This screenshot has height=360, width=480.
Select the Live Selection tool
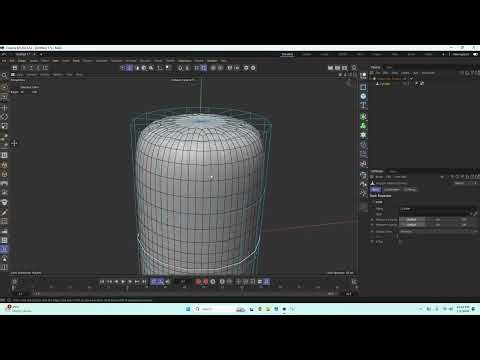(4, 87)
